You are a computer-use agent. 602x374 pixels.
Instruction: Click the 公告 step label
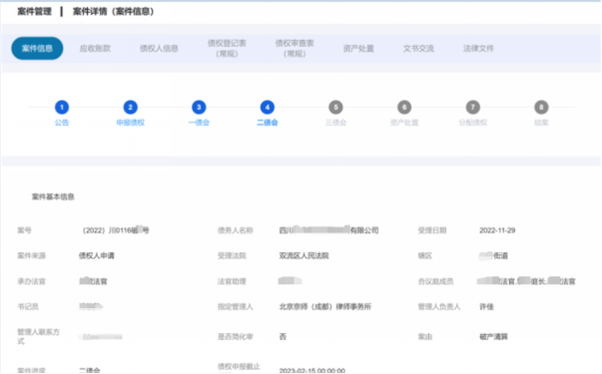62,122
